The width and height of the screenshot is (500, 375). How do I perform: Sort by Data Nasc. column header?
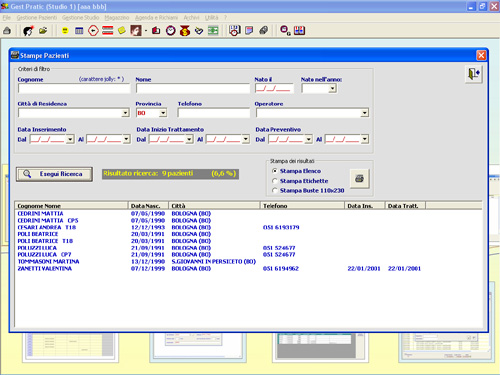click(x=148, y=206)
